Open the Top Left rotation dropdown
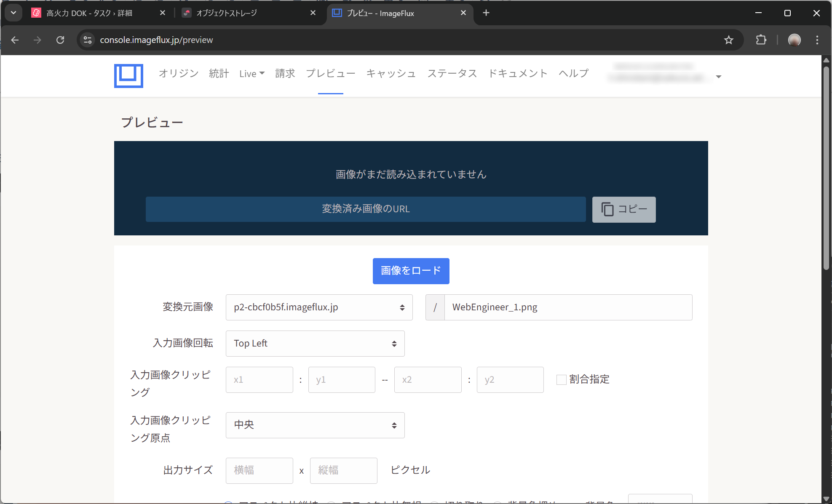Screen dimensions: 832x504 pyautogui.click(x=315, y=344)
